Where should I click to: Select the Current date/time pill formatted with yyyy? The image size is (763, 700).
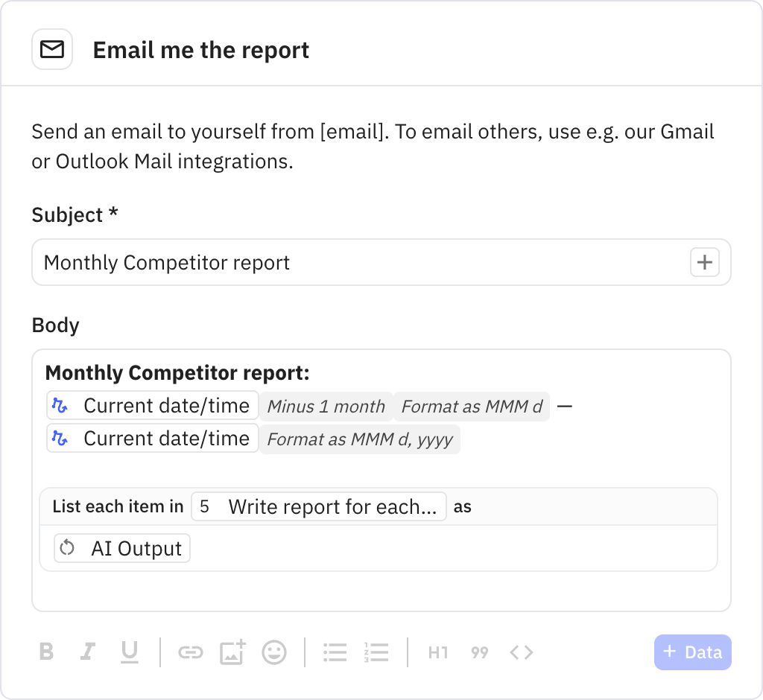coord(153,439)
